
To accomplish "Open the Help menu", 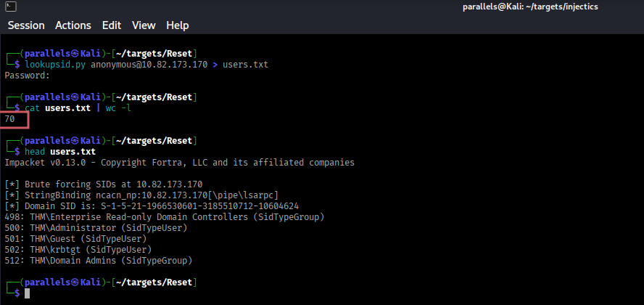I will pos(177,25).
